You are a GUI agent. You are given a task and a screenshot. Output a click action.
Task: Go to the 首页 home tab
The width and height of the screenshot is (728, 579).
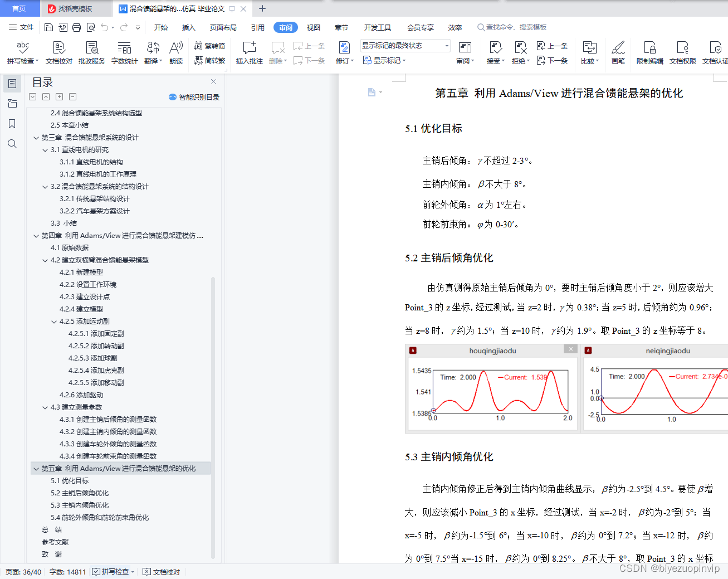pos(19,8)
